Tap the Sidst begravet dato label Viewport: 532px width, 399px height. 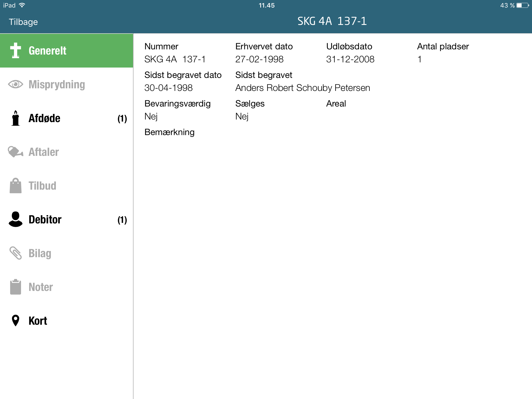tap(183, 75)
